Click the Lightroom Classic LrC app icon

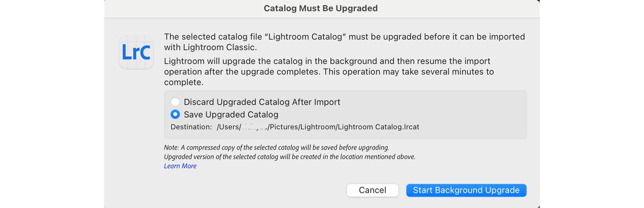[x=136, y=52]
